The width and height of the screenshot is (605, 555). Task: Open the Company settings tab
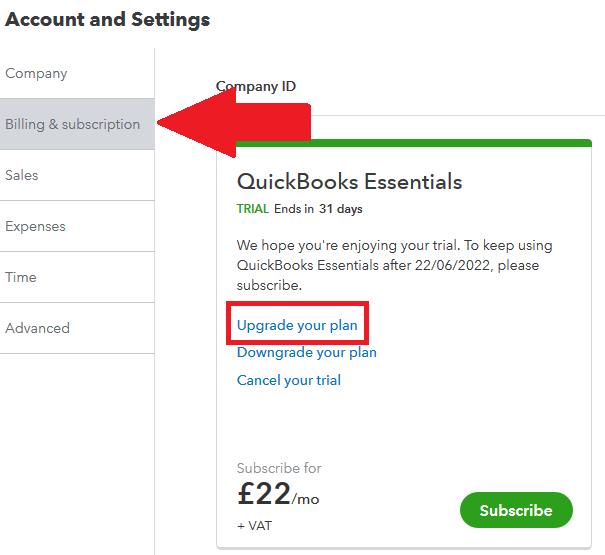(37, 73)
